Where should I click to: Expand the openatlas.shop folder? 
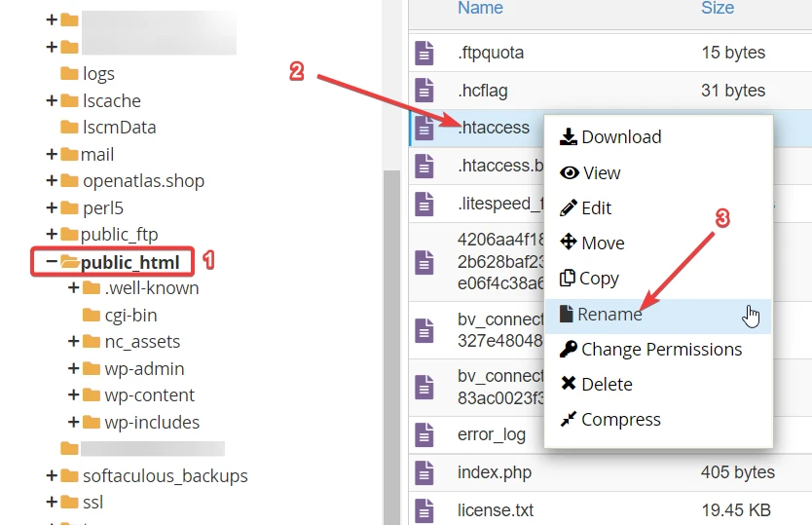click(52, 180)
